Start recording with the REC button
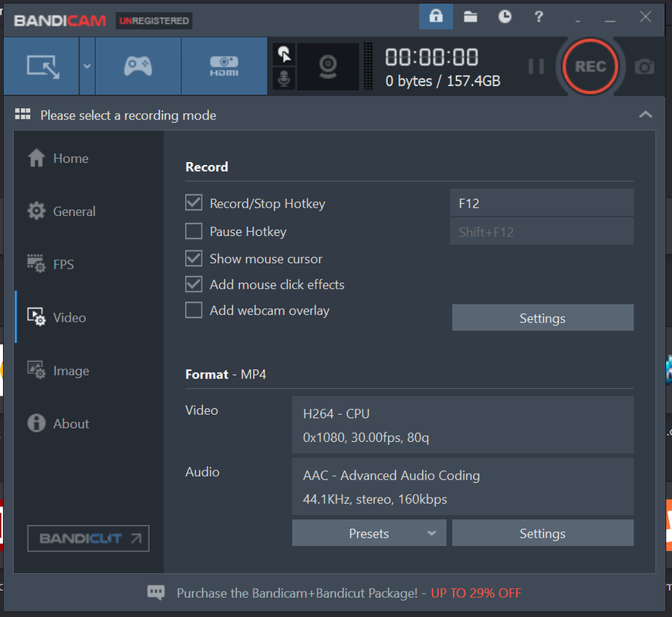Image resolution: width=672 pixels, height=617 pixels. pyautogui.click(x=590, y=66)
